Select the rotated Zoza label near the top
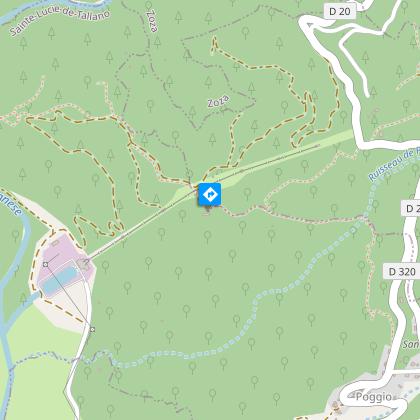The height and width of the screenshot is (420, 420). (151, 21)
